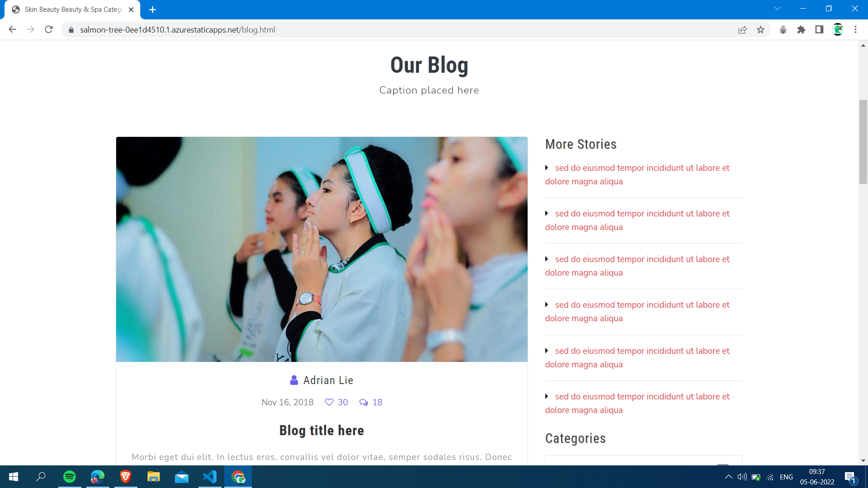The height and width of the screenshot is (488, 868).
Task: Open the Spotify app from the taskbar
Action: point(69,477)
